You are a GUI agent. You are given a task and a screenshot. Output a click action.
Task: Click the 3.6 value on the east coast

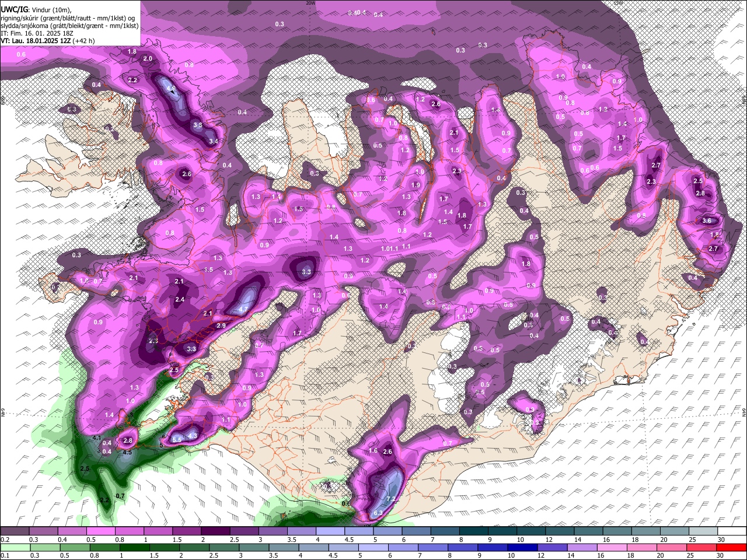coord(707,220)
